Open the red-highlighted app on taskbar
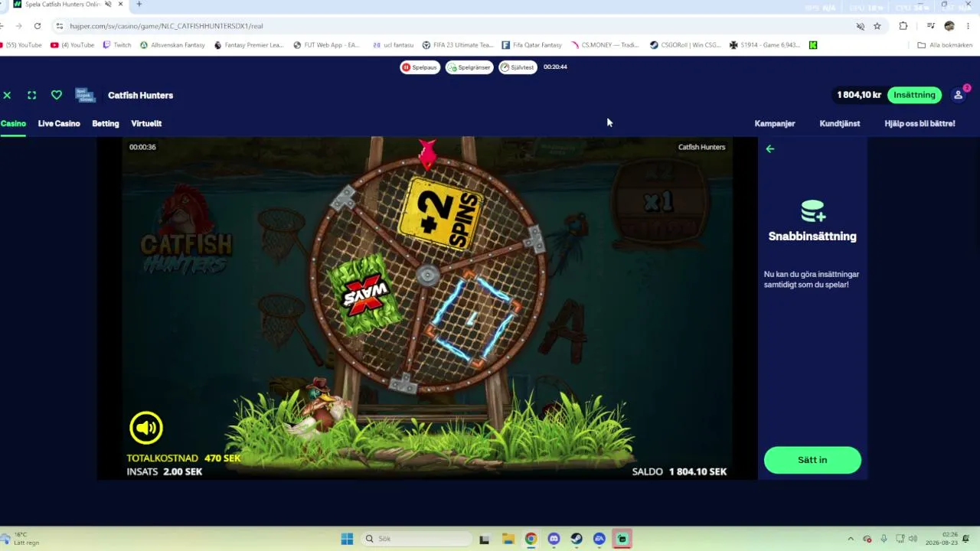The height and width of the screenshot is (551, 980). click(622, 539)
